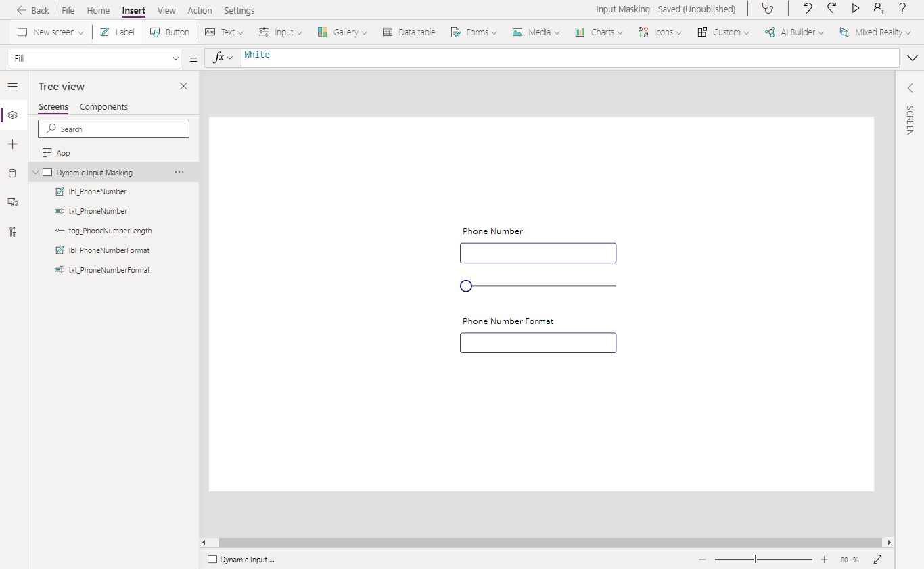Open the fx formula bar dropdown arrow
The image size is (924, 569).
point(230,58)
